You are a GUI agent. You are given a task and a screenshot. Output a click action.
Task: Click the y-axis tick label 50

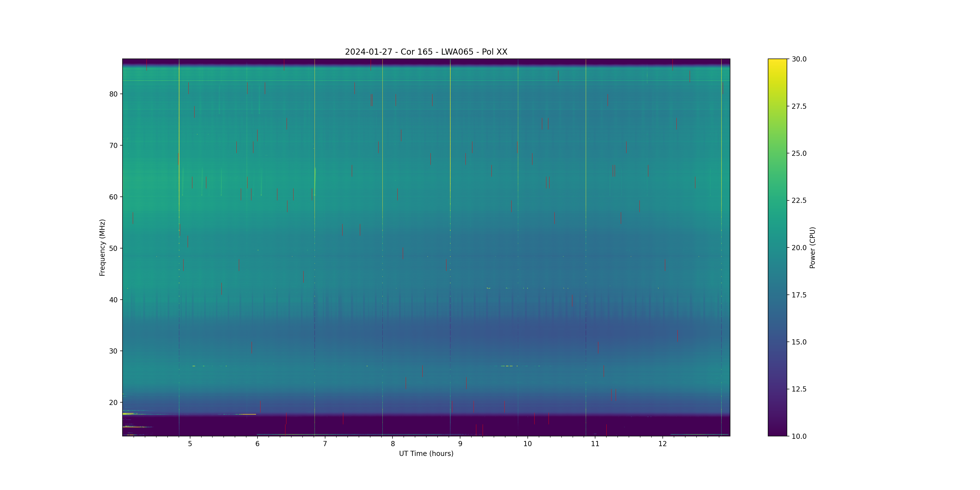coord(113,248)
